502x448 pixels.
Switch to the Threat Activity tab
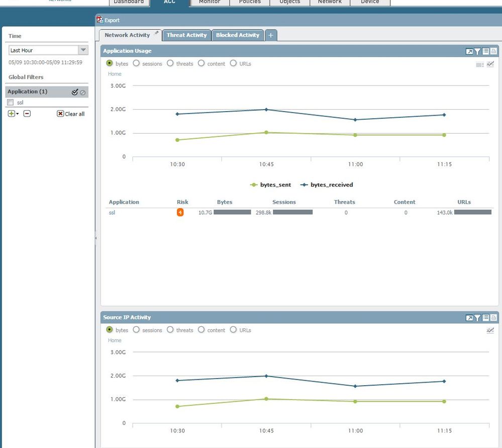186,35
